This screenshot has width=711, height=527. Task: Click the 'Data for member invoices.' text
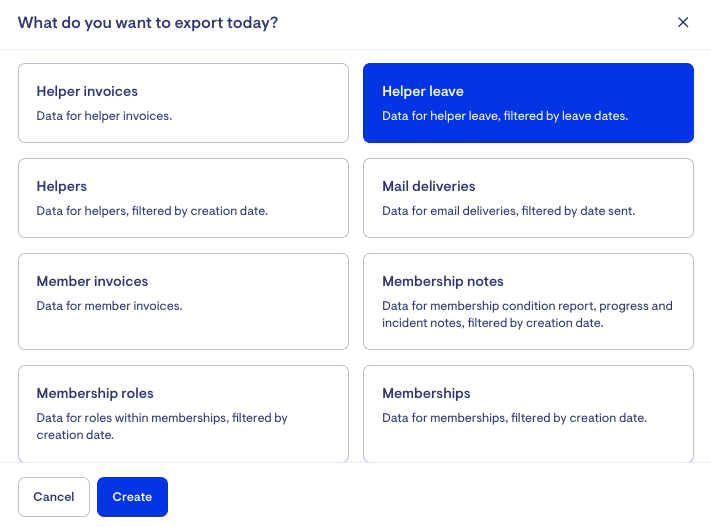point(109,306)
